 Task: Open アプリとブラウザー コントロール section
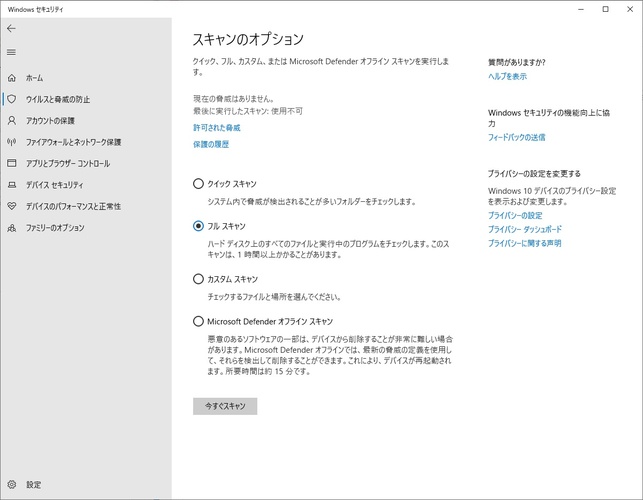pyautogui.click(x=68, y=163)
